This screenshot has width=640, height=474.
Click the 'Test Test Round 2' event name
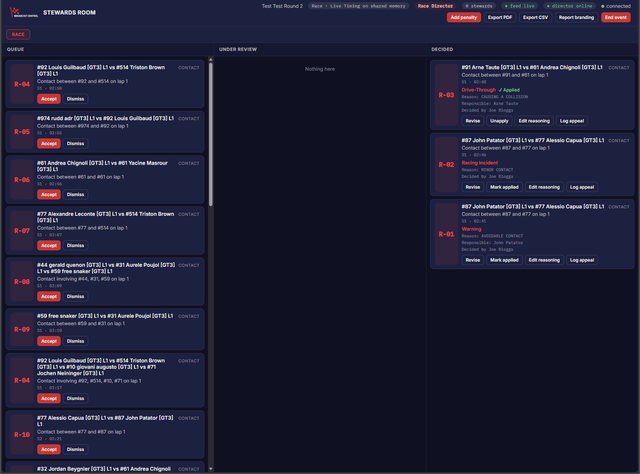point(282,6)
